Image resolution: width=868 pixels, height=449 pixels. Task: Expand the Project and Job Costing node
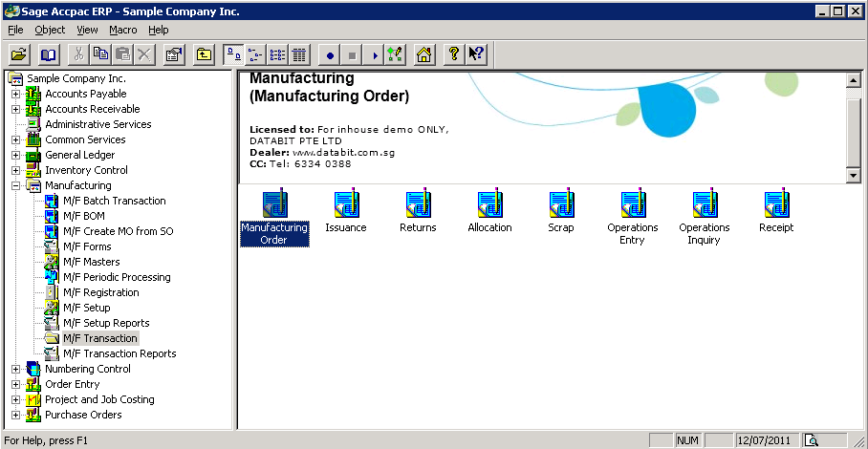(x=15, y=399)
